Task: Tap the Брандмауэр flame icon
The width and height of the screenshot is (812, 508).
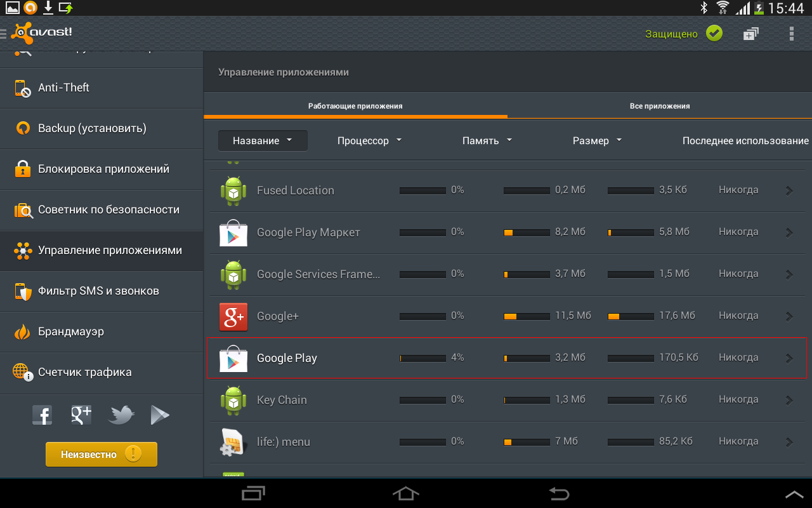Action: [x=22, y=331]
